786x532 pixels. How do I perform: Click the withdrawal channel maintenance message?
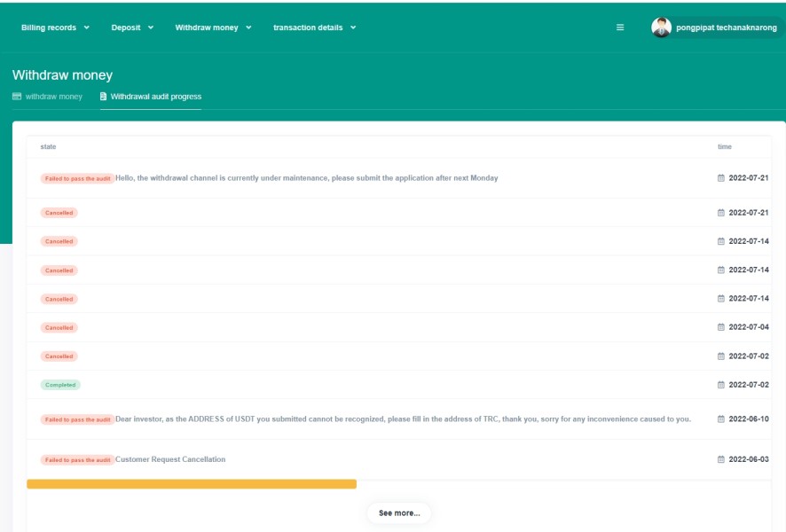point(307,178)
